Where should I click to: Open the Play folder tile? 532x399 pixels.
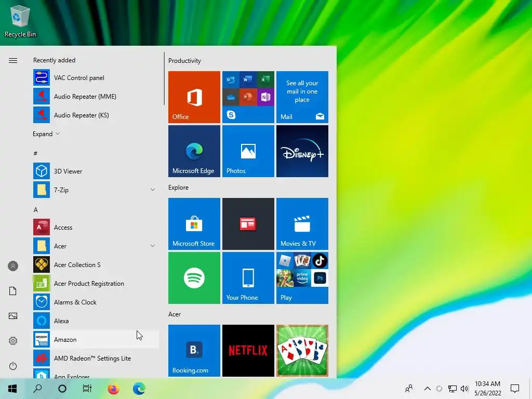tap(302, 278)
